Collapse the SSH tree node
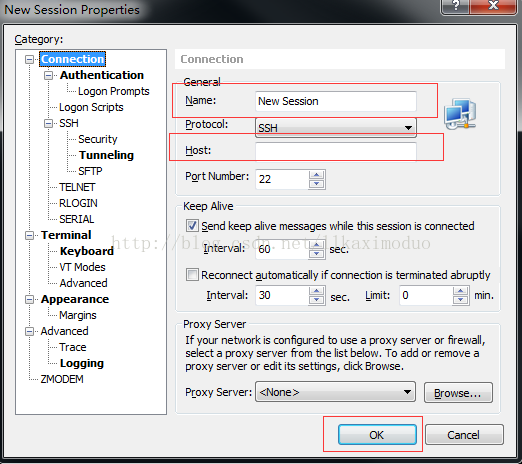Screen dimensions: 522x464 tap(49, 123)
